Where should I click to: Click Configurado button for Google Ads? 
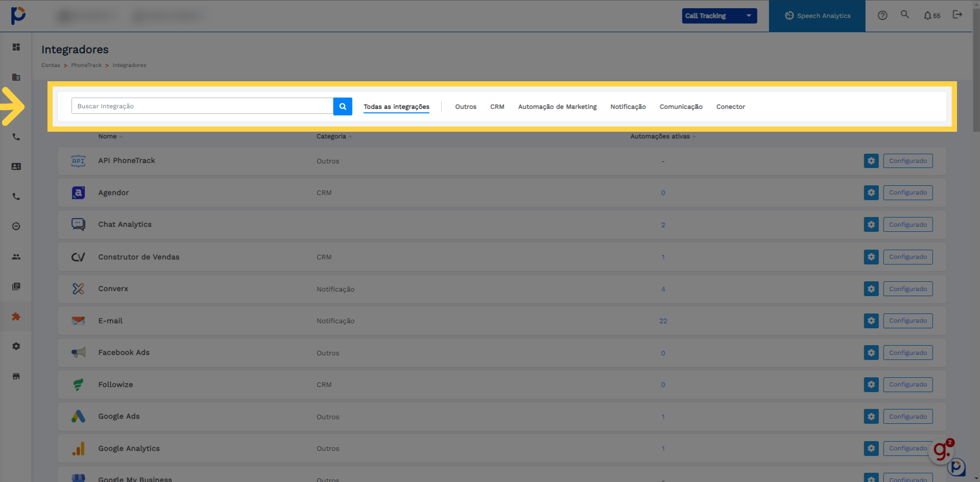click(908, 417)
